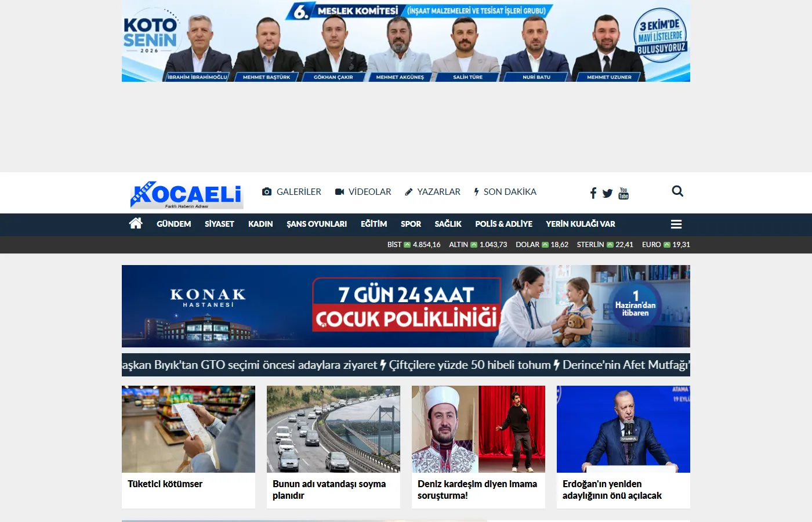Click EURO value 19,31

coord(681,245)
